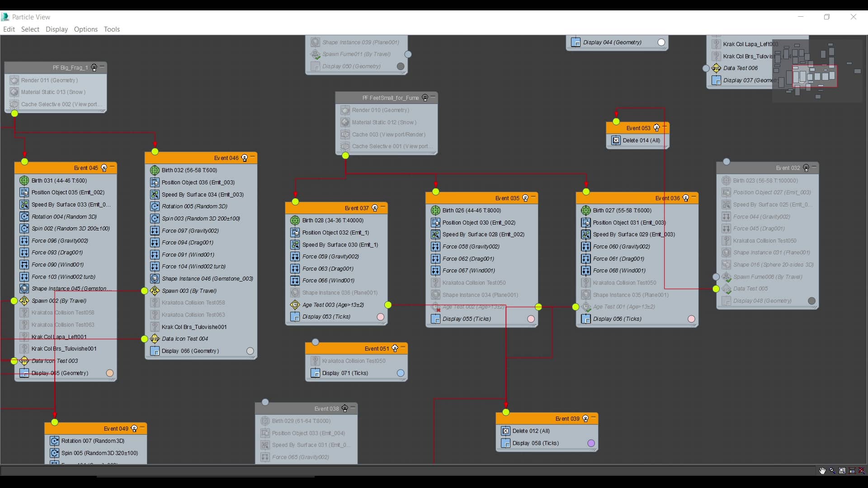The height and width of the screenshot is (488, 868).
Task: Collapse the Event 032 panel
Action: pos(814,167)
